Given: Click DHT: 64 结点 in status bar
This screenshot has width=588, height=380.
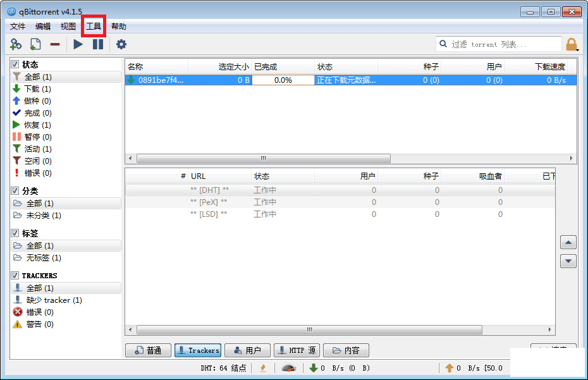Looking at the screenshot, I should pyautogui.click(x=223, y=368).
